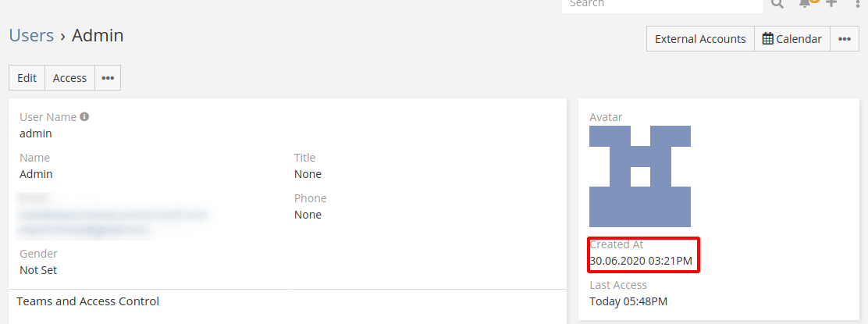Click the Teams and Access Control header
The image size is (868, 324).
pos(87,301)
